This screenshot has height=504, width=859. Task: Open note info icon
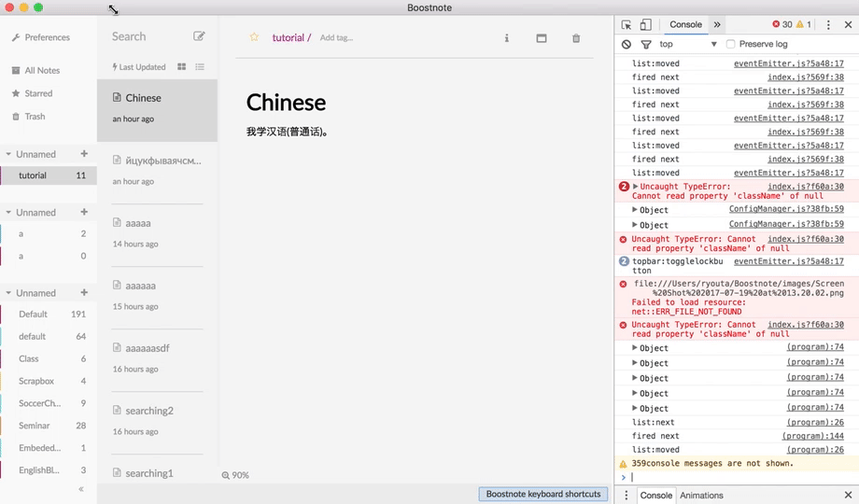[507, 38]
